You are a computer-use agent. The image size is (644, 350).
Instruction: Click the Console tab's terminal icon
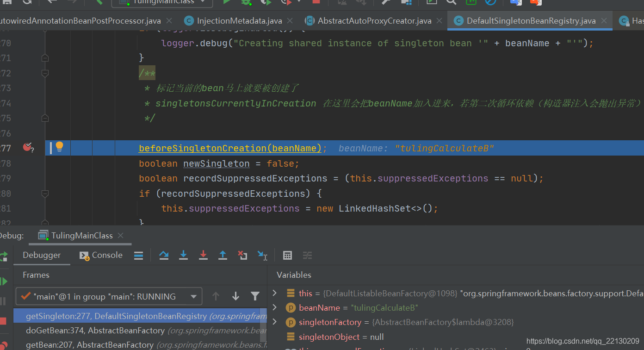[84, 256]
